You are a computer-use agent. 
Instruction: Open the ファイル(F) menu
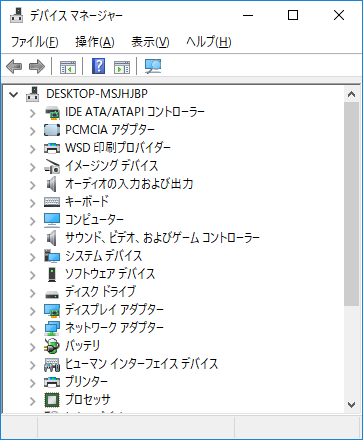coord(35,42)
